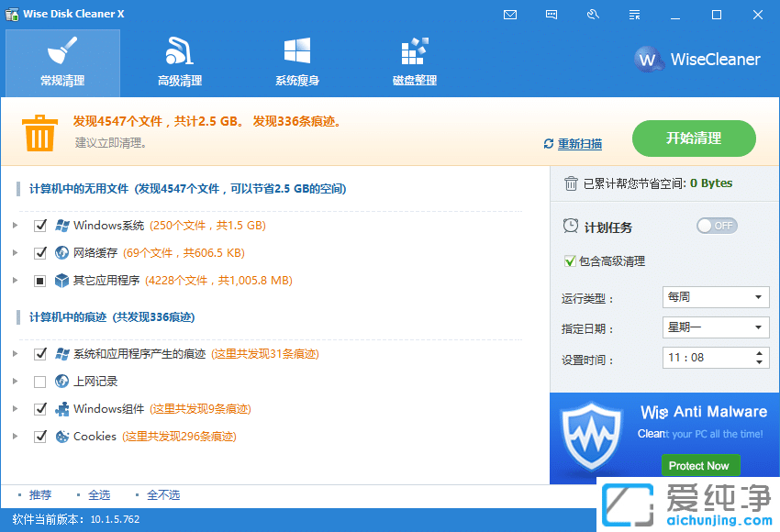Click the version text 10.1.5.762
Screen dimensions: 780x532
pyautogui.click(x=115, y=519)
